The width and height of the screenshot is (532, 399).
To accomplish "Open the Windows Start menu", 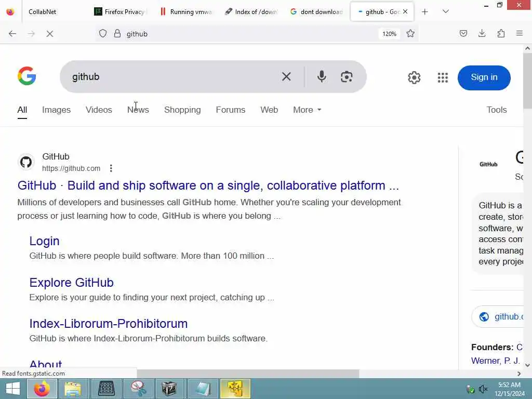I will (x=13, y=389).
